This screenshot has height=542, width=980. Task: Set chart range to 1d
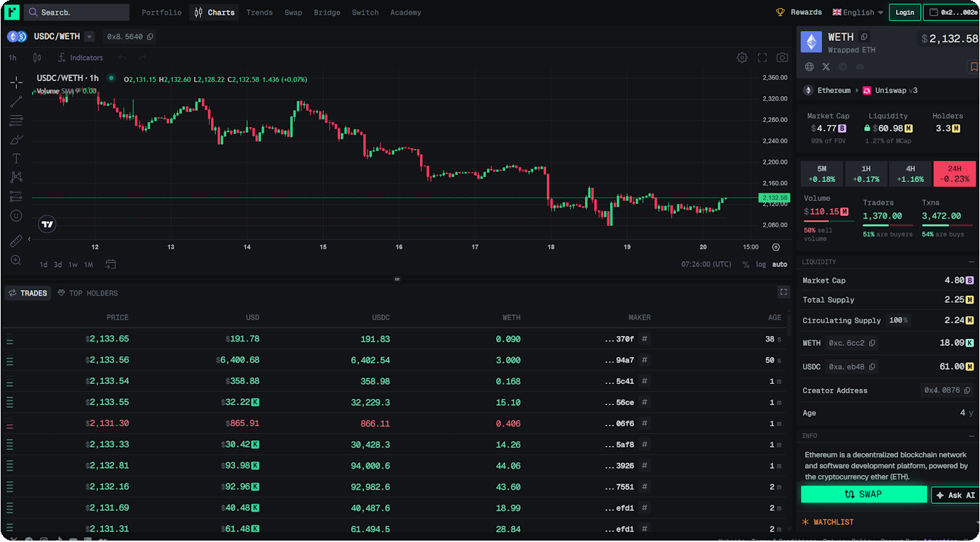[44, 265]
